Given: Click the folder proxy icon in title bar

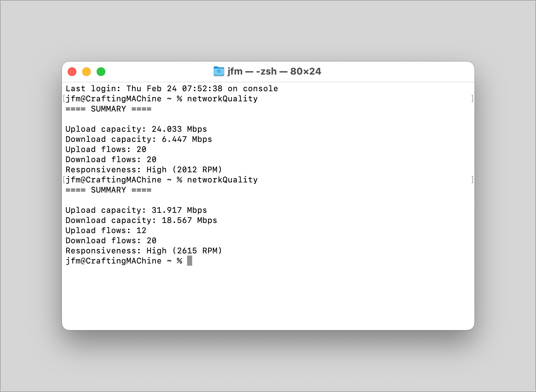Looking at the screenshot, I should tap(219, 71).
